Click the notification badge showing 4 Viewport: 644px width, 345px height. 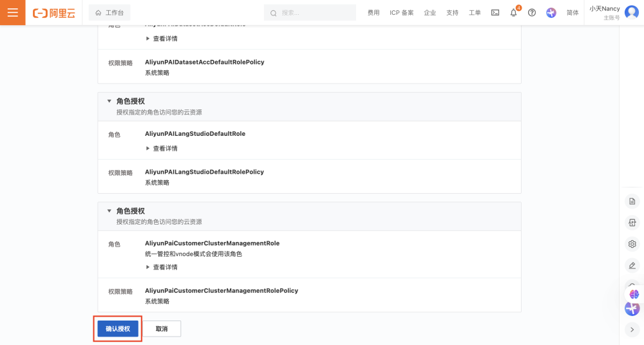coord(518,8)
